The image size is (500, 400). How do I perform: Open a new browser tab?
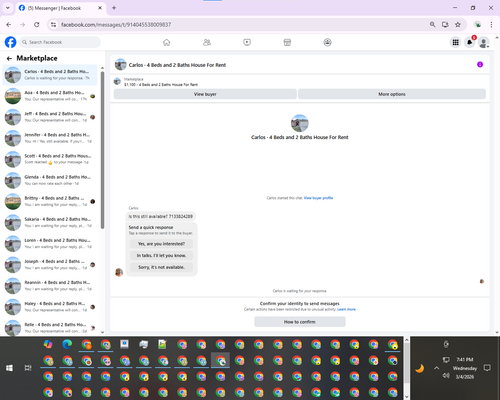114,8
